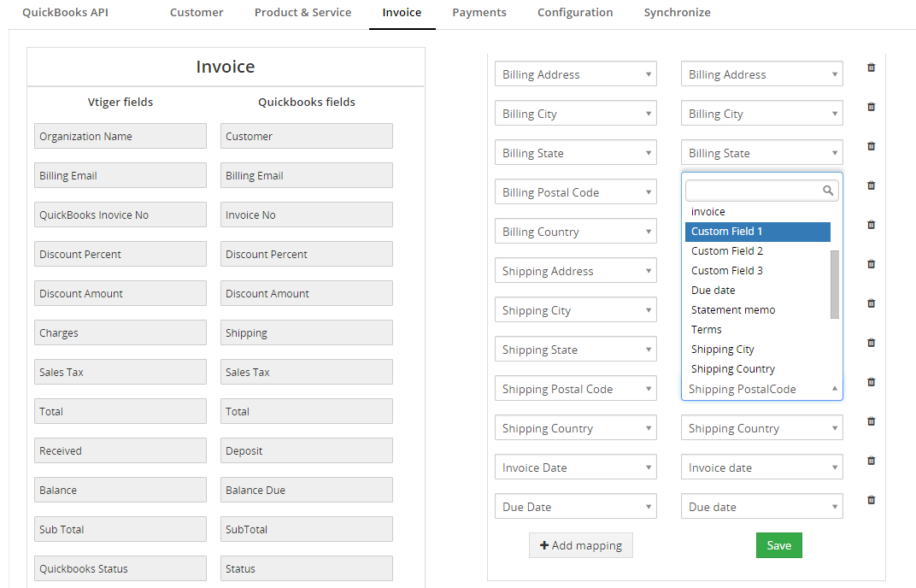
Task: Click the QuickBooks Inovice No field
Action: coord(120,215)
